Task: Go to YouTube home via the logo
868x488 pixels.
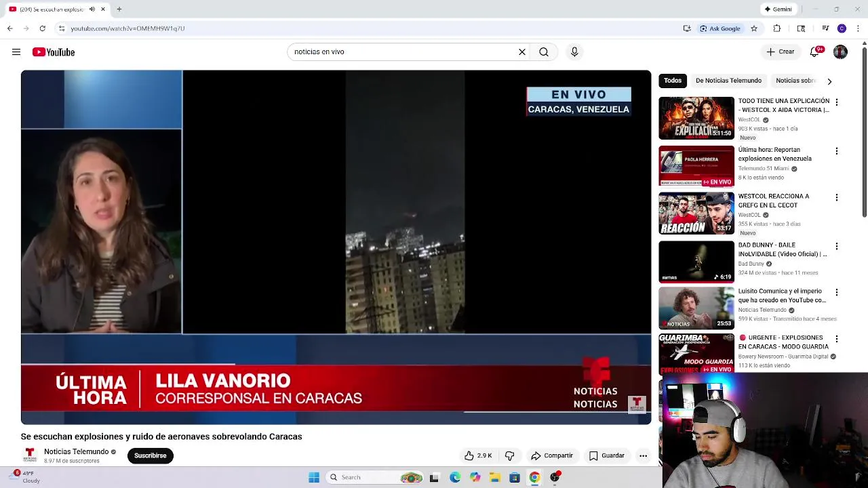Action: click(x=54, y=52)
